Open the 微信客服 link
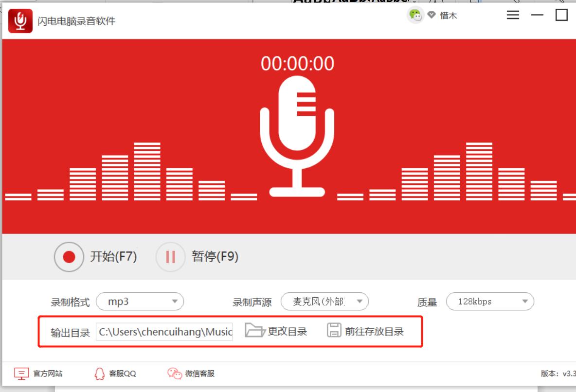 click(200, 374)
